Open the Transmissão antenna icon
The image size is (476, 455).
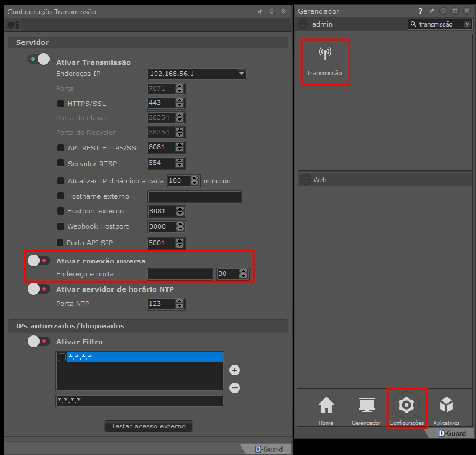pyautogui.click(x=325, y=54)
